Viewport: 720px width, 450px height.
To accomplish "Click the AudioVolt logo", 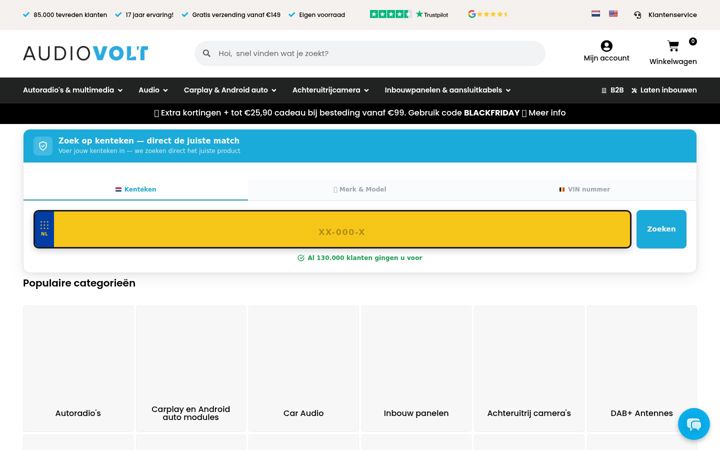I will [x=85, y=53].
